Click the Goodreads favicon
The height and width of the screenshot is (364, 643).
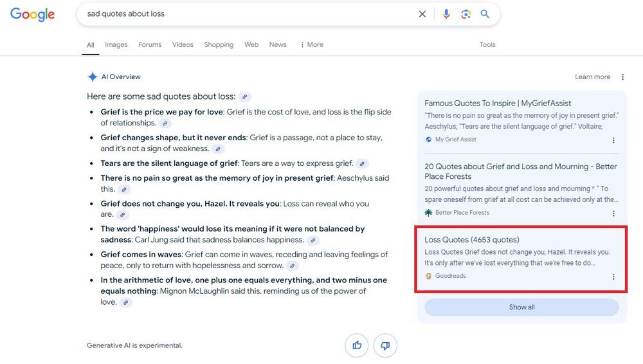428,276
